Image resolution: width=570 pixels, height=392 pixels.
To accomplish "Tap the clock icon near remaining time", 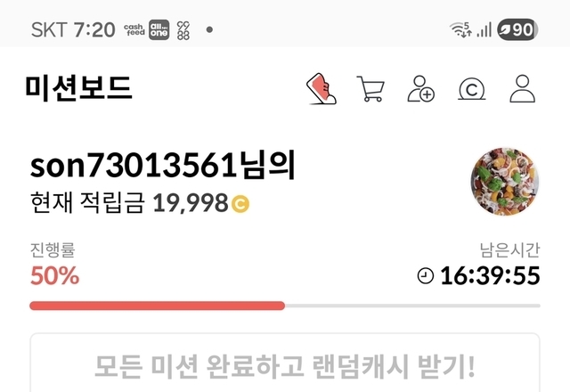I will [426, 275].
